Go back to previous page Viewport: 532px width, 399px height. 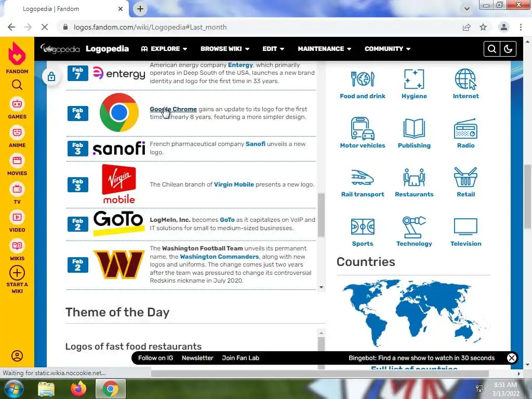[11, 27]
